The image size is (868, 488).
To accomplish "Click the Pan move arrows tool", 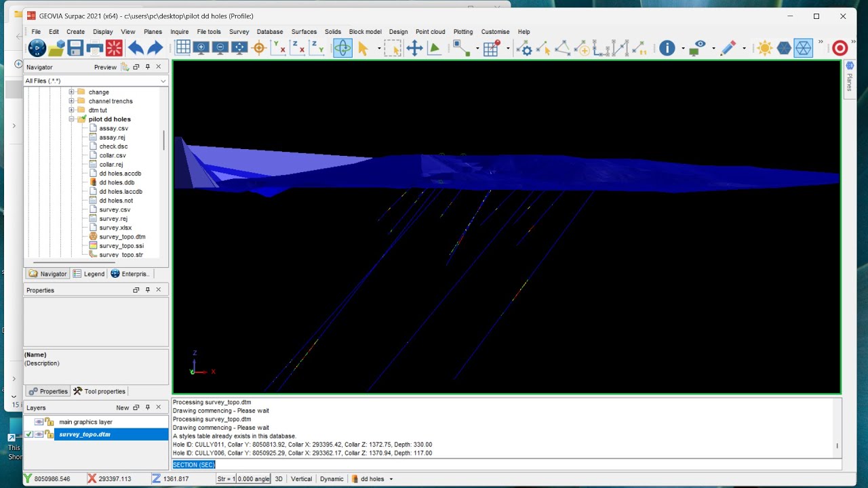I will (414, 48).
